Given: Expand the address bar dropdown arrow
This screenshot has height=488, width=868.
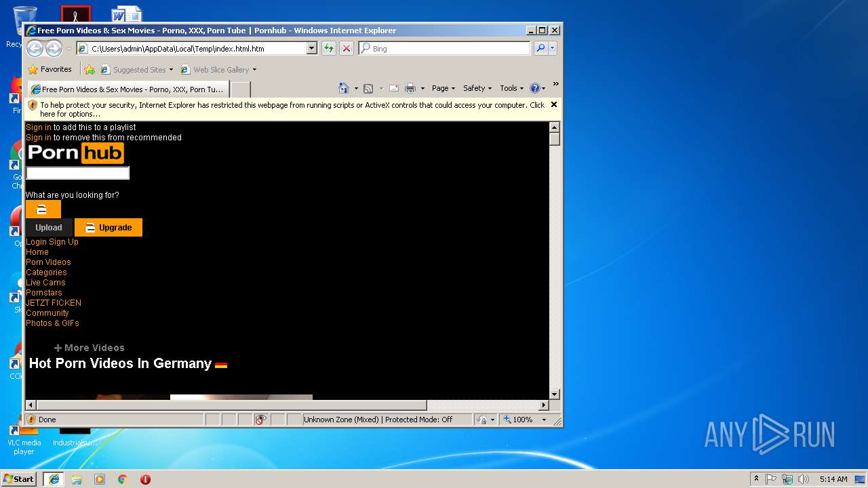Looking at the screenshot, I should (x=312, y=48).
